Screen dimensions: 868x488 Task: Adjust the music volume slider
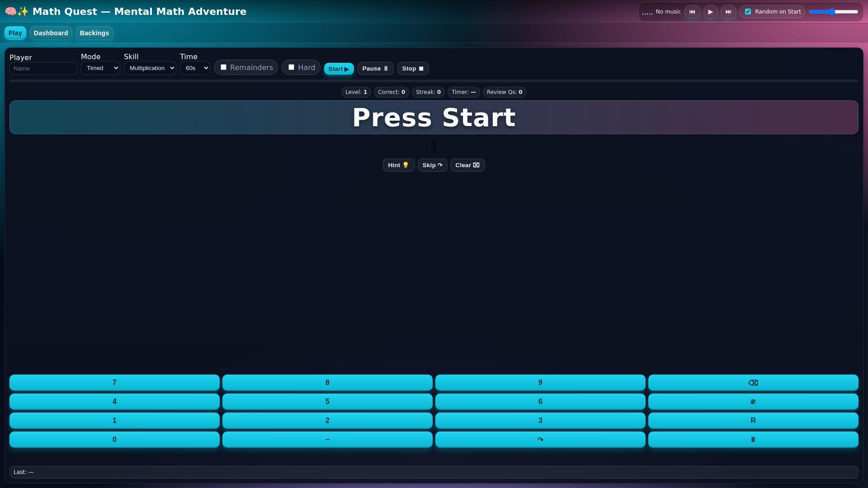click(833, 12)
